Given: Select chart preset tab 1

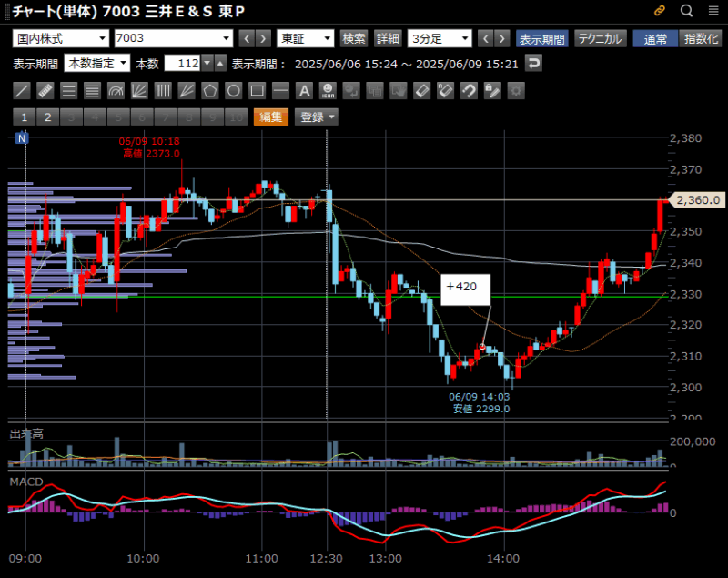Looking at the screenshot, I should point(25,117).
